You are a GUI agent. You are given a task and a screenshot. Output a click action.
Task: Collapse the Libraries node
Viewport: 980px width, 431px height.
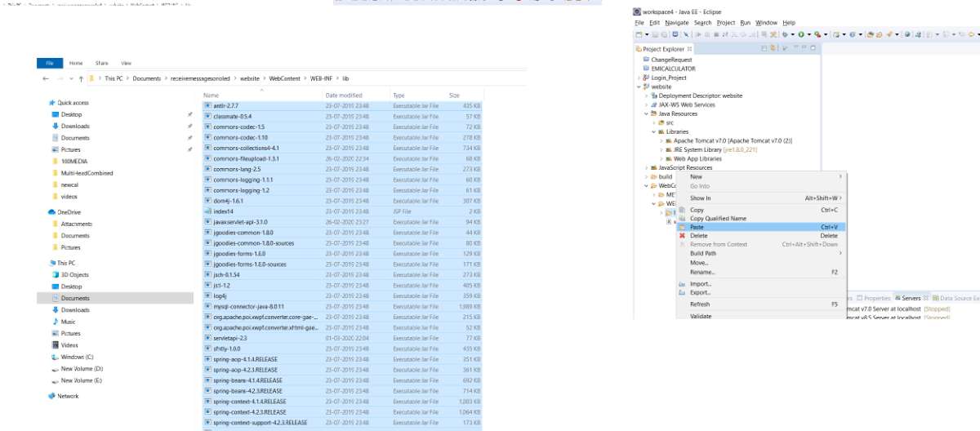tap(653, 131)
